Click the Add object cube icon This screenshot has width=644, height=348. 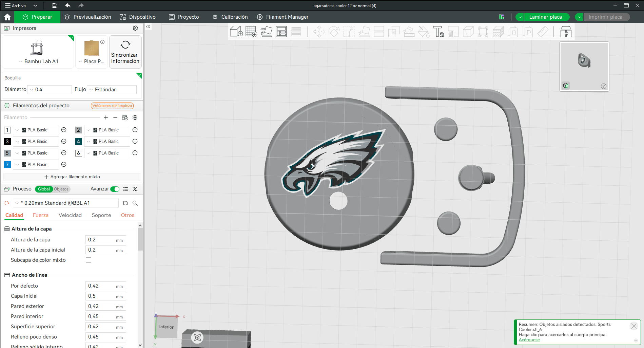tap(236, 32)
